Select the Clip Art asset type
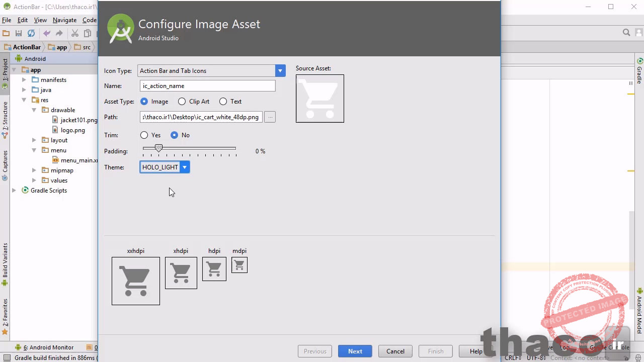The image size is (644, 362). coord(182,102)
